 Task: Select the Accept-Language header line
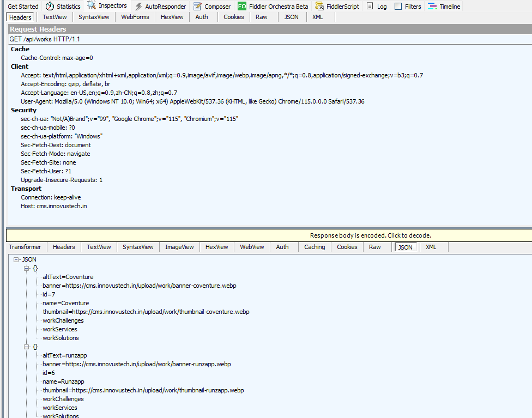pos(99,93)
